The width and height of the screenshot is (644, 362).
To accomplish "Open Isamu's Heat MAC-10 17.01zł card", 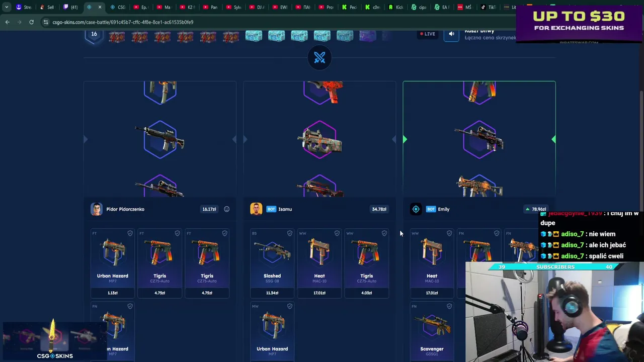I will [319, 263].
